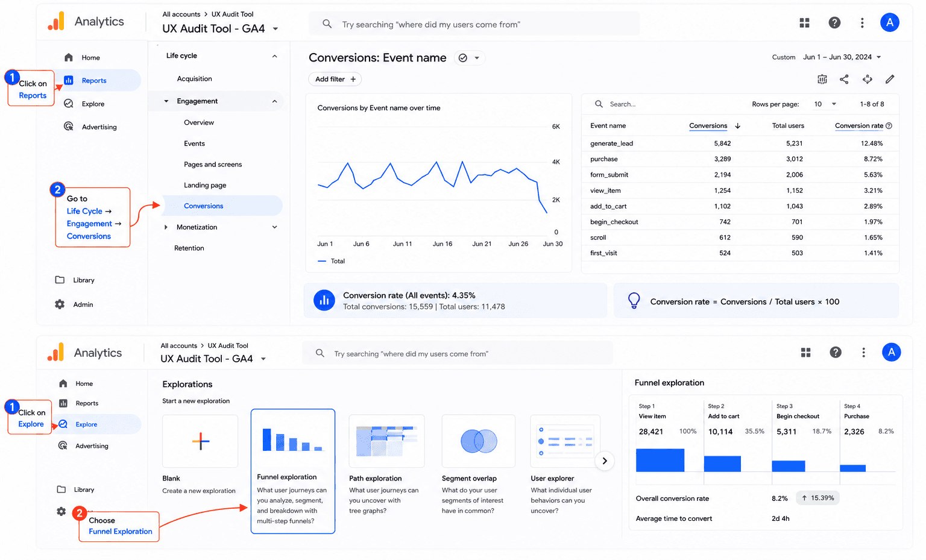Screen dimensions: 926x560
Task: Sort by the Conversion rate column header
Action: pyautogui.click(x=859, y=126)
